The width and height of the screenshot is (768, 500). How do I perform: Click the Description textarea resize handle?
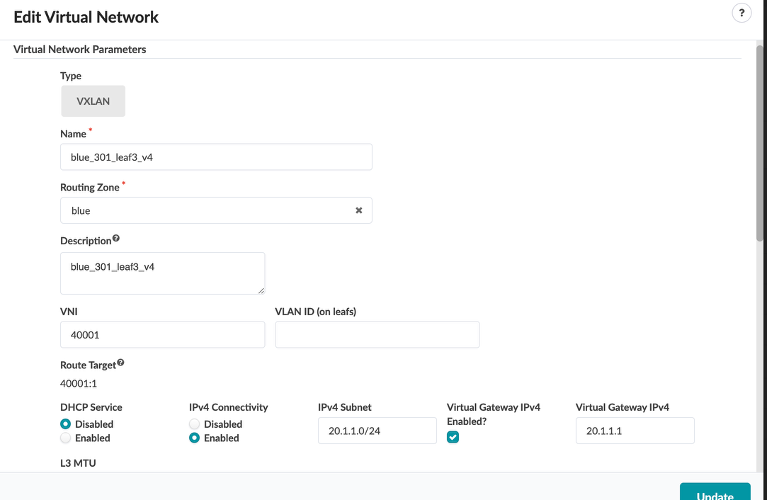coord(260,290)
